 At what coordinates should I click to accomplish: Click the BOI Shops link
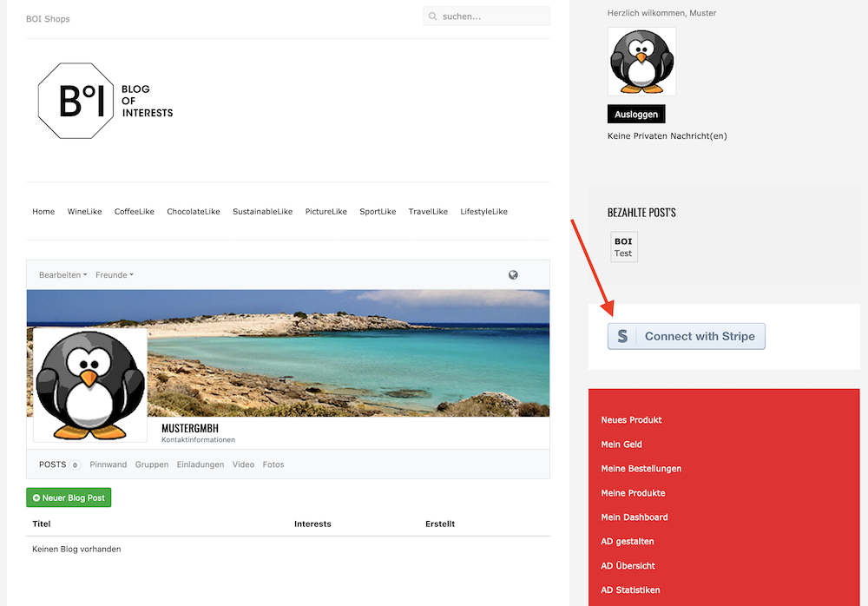(x=48, y=19)
